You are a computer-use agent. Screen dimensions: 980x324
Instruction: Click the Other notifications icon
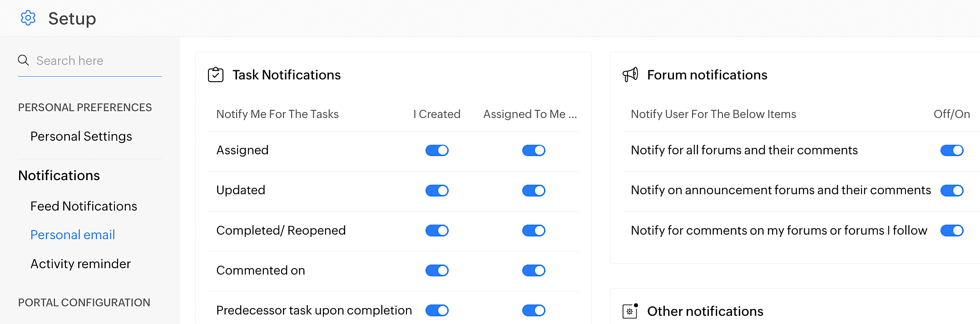(629, 311)
